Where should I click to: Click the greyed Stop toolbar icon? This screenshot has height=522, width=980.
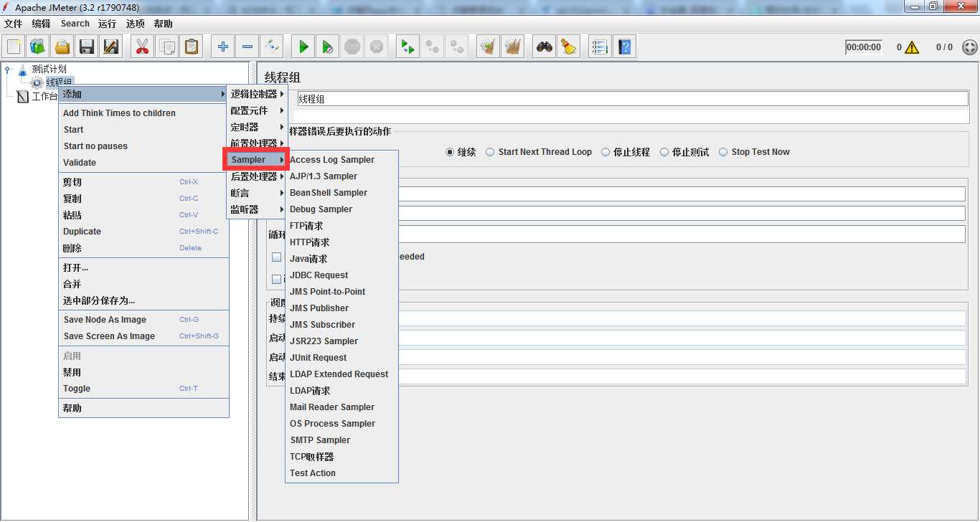[352, 47]
